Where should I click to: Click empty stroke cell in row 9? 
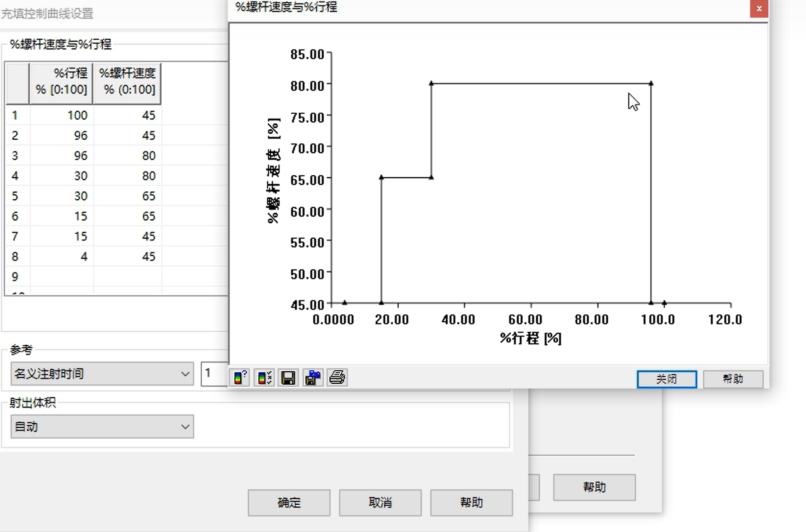(62, 276)
